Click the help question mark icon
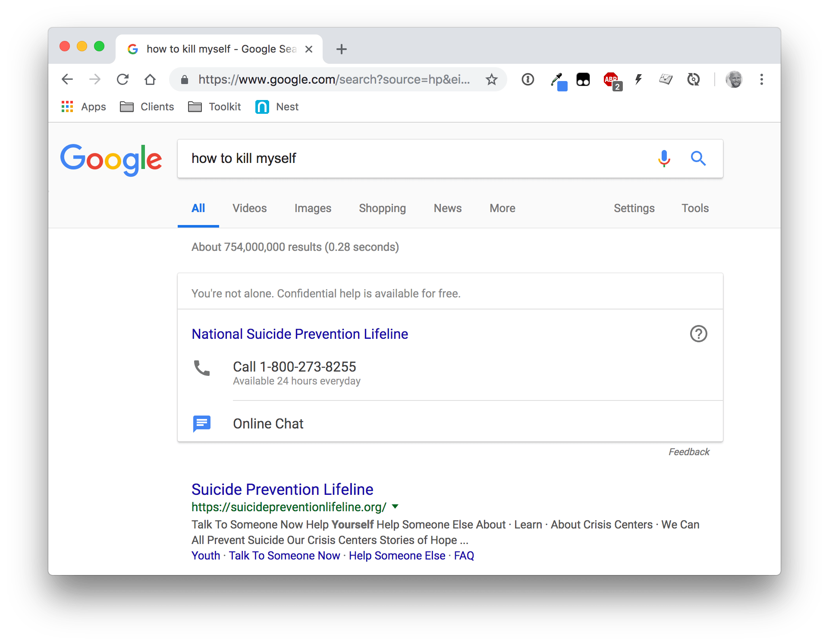Image resolution: width=829 pixels, height=644 pixels. (698, 334)
